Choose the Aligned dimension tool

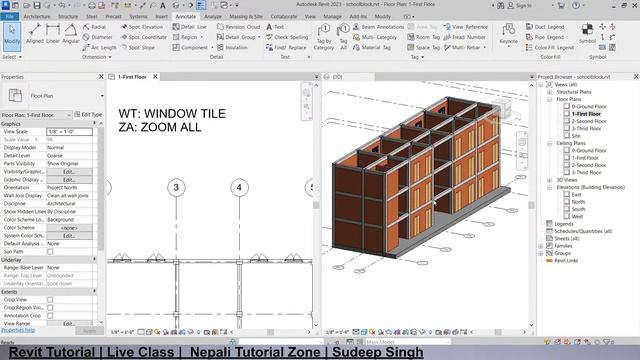35,34
